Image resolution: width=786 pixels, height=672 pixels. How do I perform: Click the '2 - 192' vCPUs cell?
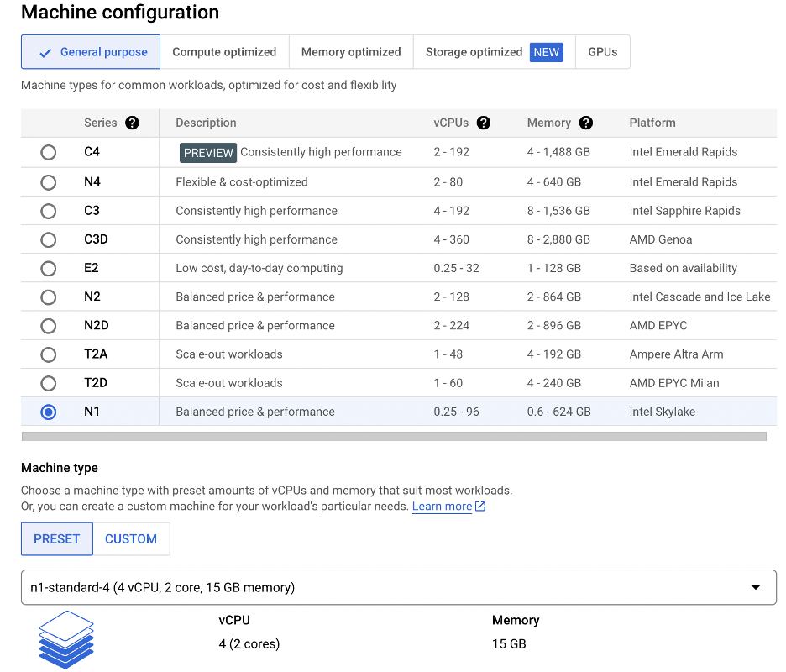click(452, 152)
